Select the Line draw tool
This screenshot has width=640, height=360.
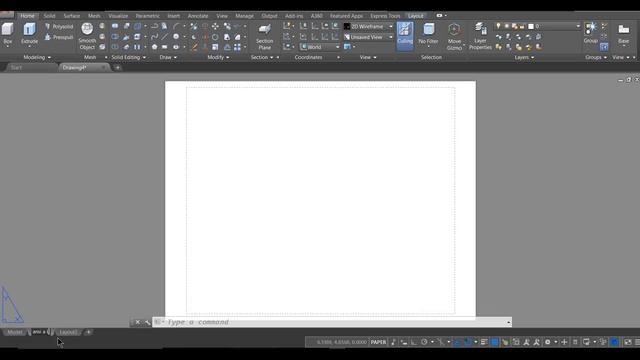pos(164,37)
